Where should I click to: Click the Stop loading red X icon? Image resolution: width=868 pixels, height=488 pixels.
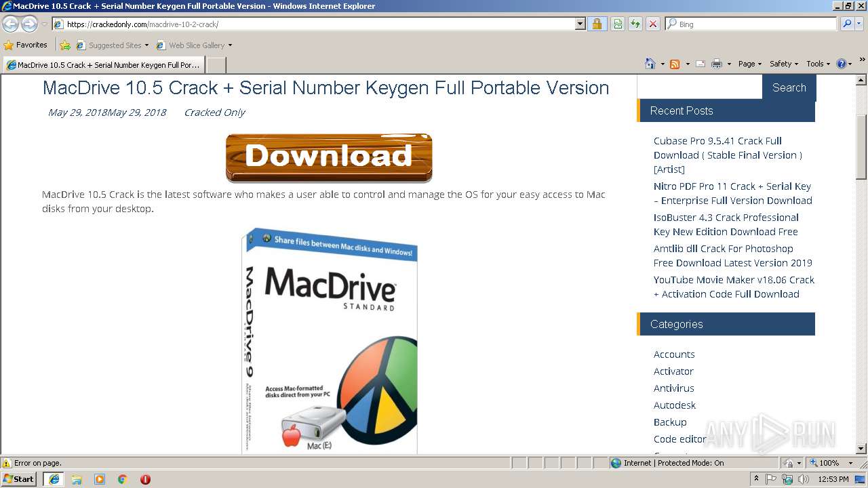[x=653, y=24]
